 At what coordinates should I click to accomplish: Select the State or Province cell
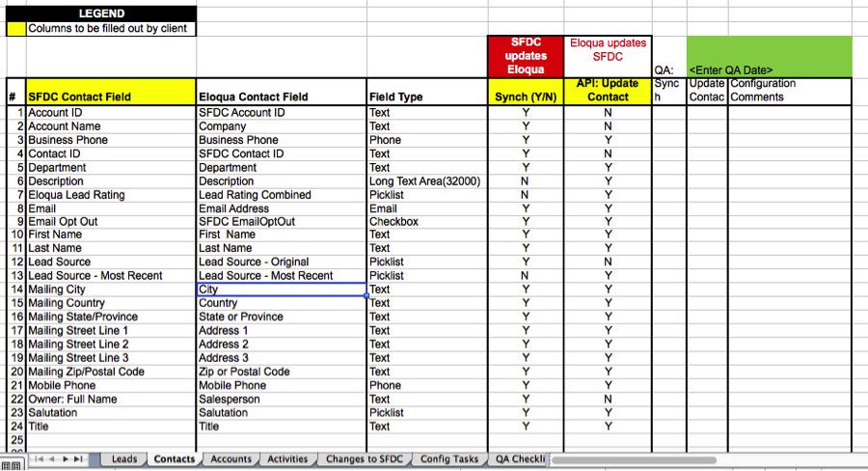click(282, 317)
